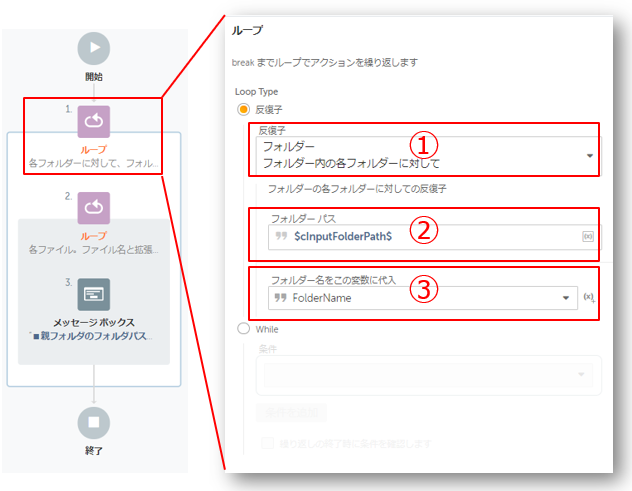This screenshot has height=491, width=632.
Task: Open the FolderName variable dropdown
Action: [x=423, y=298]
